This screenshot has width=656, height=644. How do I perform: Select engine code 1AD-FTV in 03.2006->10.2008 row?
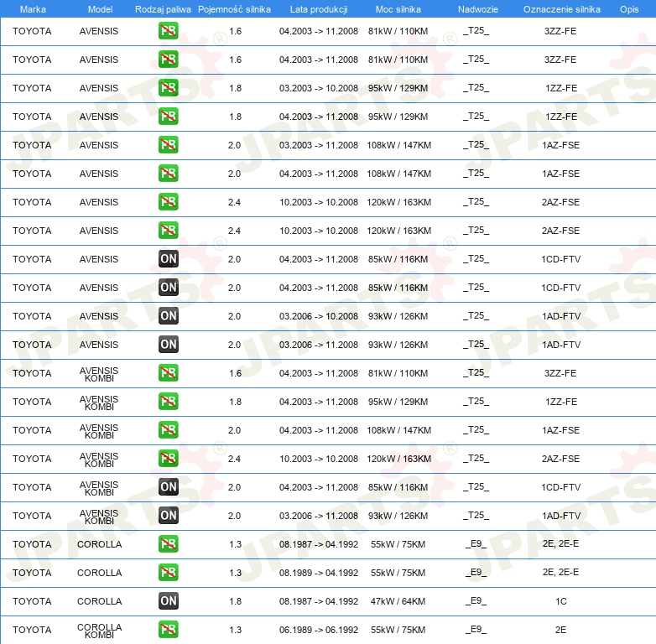tap(561, 316)
